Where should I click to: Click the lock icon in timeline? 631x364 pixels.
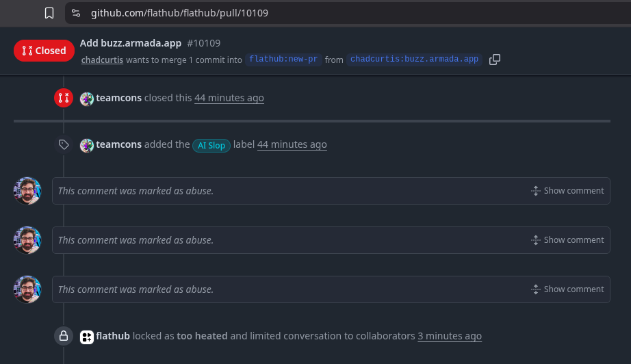pyautogui.click(x=64, y=336)
